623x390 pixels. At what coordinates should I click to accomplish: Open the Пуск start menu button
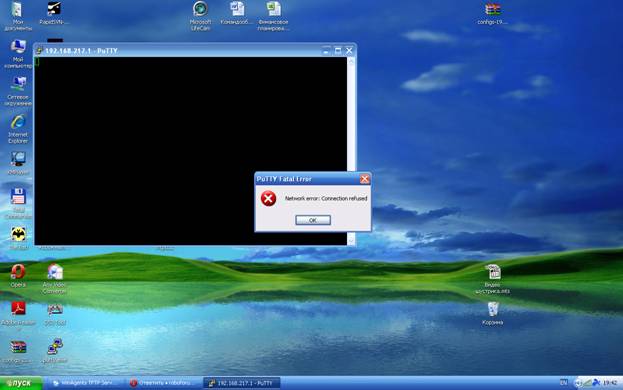point(21,383)
